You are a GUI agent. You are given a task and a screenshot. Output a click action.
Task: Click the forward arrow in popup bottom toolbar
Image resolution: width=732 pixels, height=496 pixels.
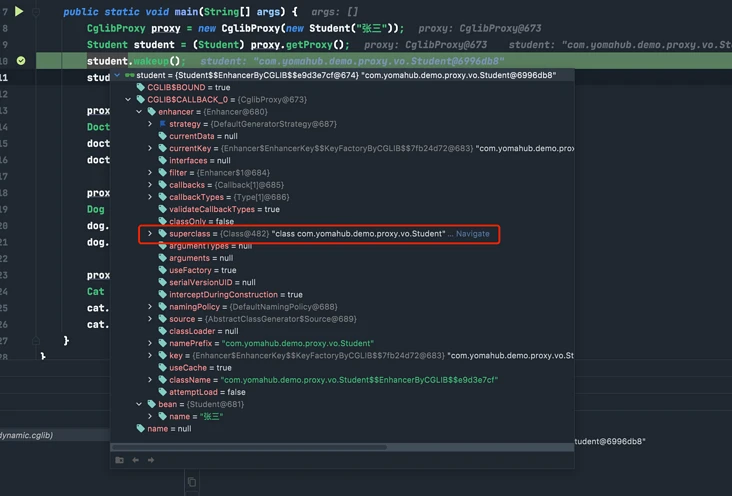[151, 460]
